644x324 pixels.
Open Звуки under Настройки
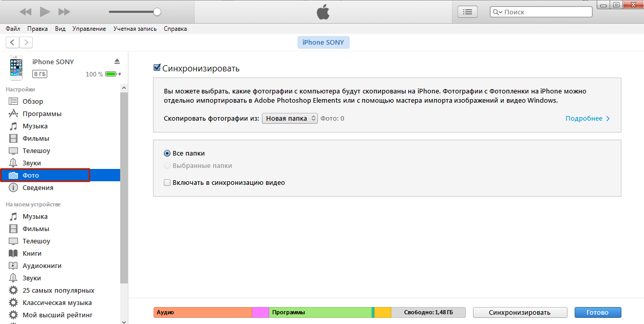(x=60, y=163)
